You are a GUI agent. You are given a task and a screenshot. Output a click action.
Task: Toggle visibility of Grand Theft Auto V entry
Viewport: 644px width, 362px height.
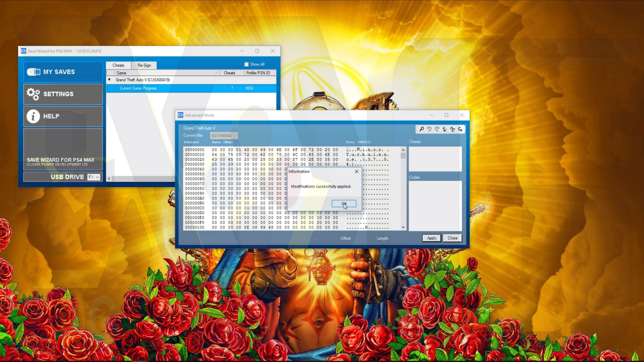[x=109, y=80]
